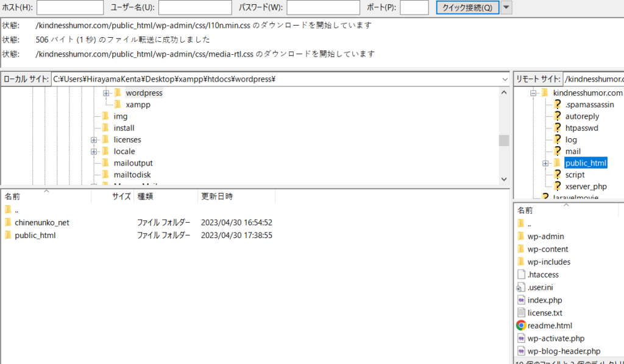The height and width of the screenshot is (364, 624).
Task: Click up arrow of local tree scrollbar
Action: 504,93
